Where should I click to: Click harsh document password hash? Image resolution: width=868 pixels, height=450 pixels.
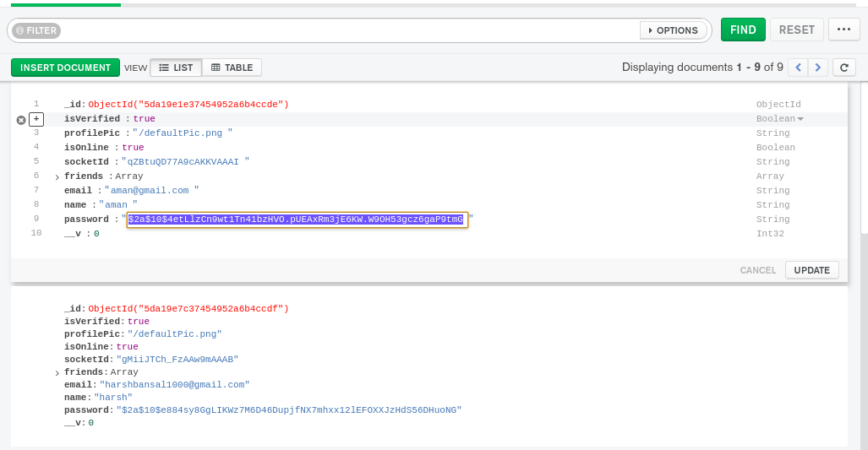tap(289, 409)
